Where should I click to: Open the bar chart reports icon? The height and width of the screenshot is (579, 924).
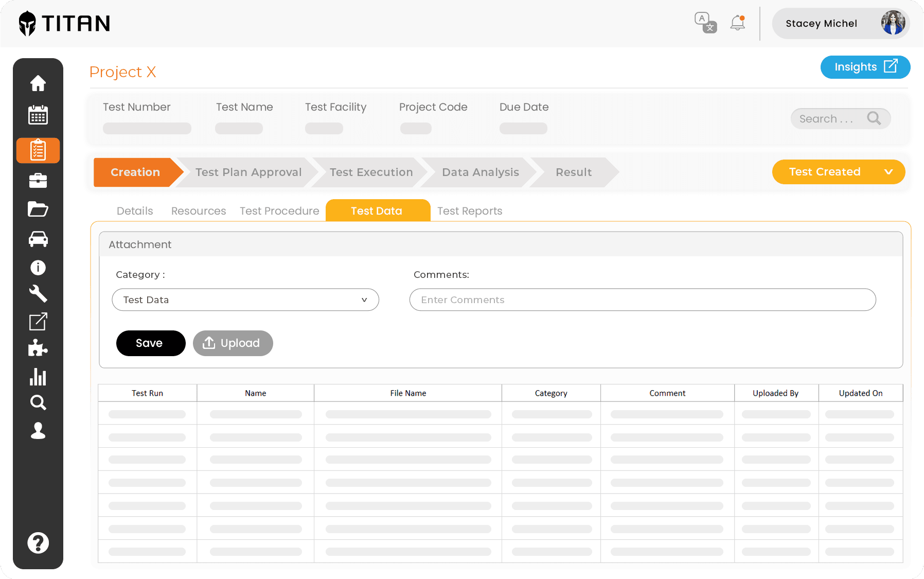38,377
